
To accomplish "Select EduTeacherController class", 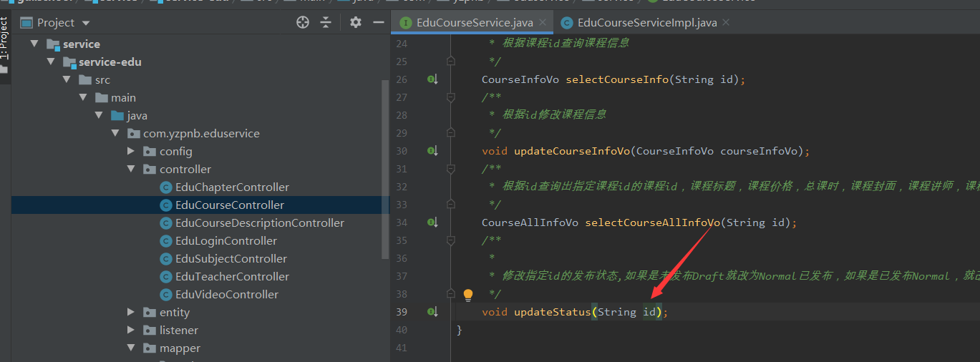I will coord(232,277).
